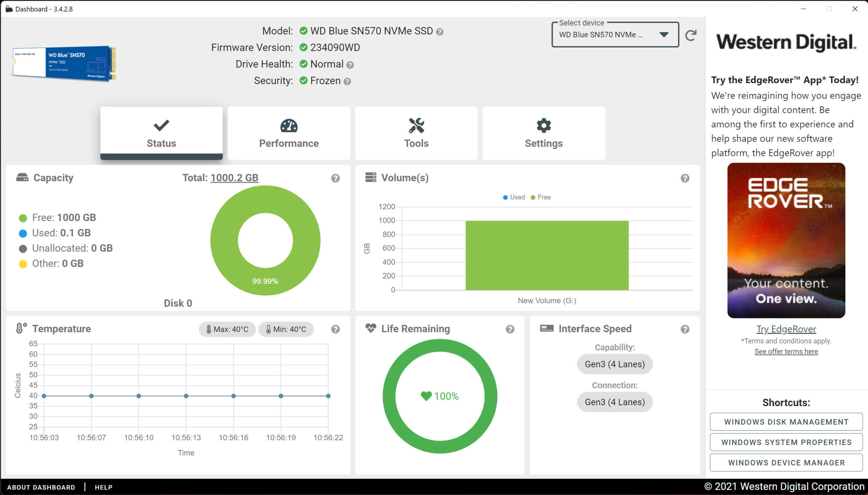Click help icon next to Model name
The width and height of the screenshot is (868, 495).
point(440,32)
